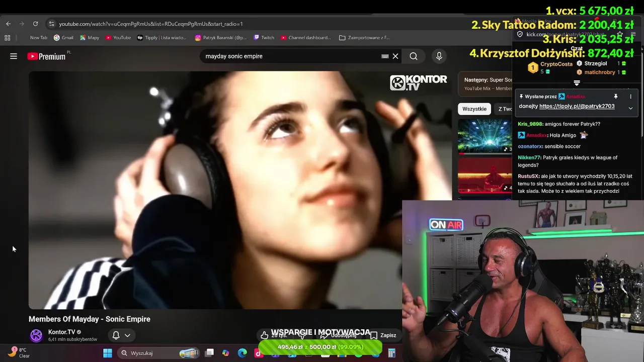
Task: Open Strzegiol in the gift leaderboard
Action: click(596, 64)
